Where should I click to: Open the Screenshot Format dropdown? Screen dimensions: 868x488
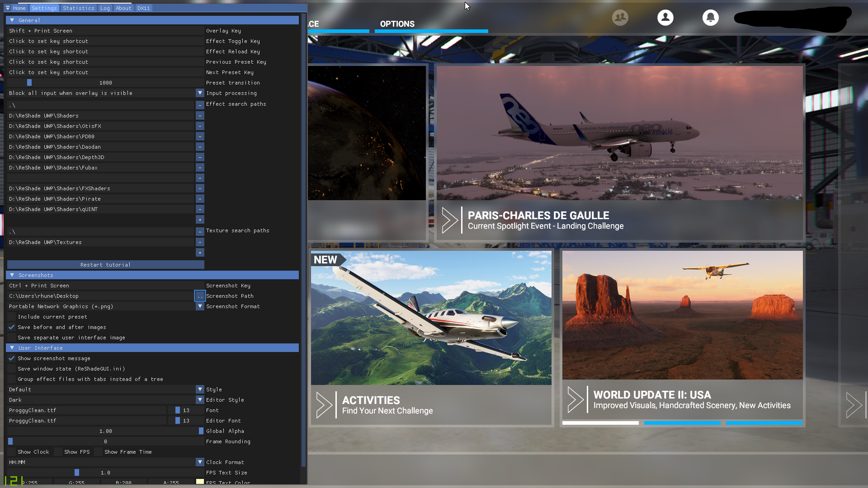click(x=200, y=306)
